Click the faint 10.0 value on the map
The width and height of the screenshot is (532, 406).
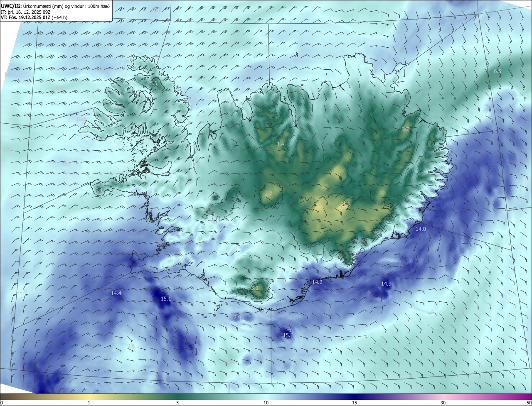pyautogui.click(x=22, y=291)
